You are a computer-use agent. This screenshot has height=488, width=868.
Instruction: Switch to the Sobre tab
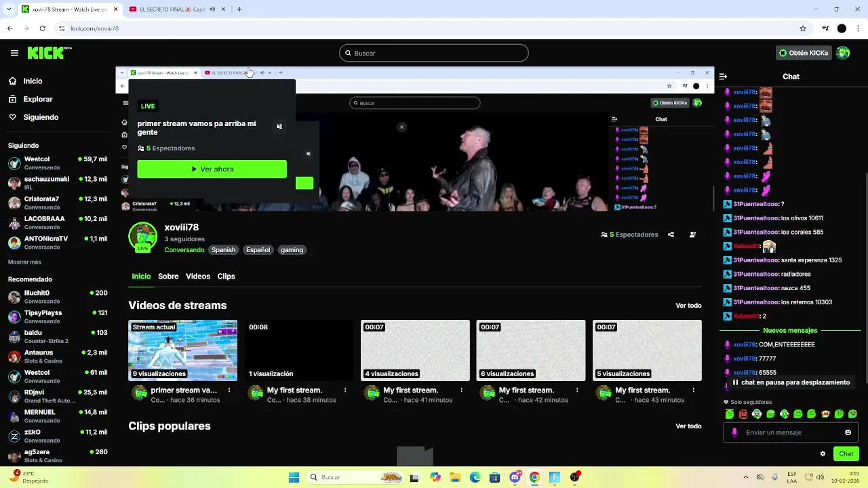point(168,277)
